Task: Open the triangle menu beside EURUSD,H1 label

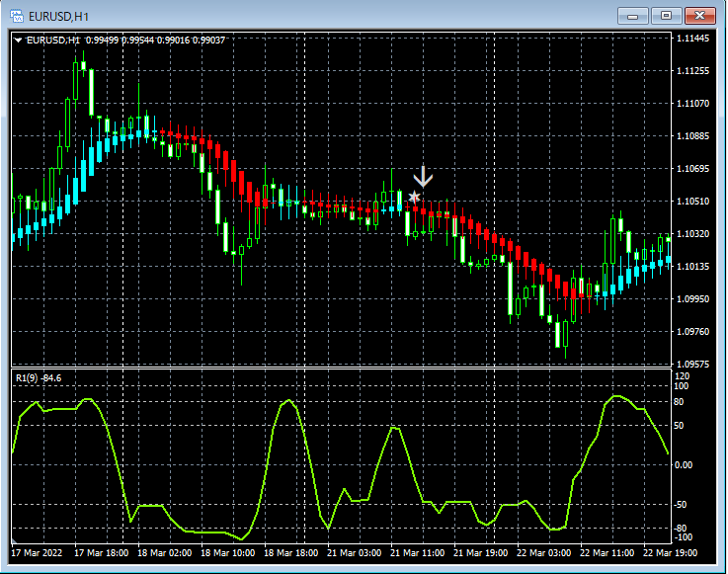Action: 19,41
